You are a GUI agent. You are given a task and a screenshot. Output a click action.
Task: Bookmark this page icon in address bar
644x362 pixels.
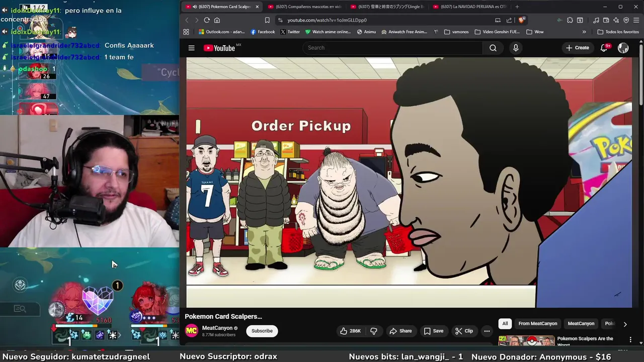point(267,20)
